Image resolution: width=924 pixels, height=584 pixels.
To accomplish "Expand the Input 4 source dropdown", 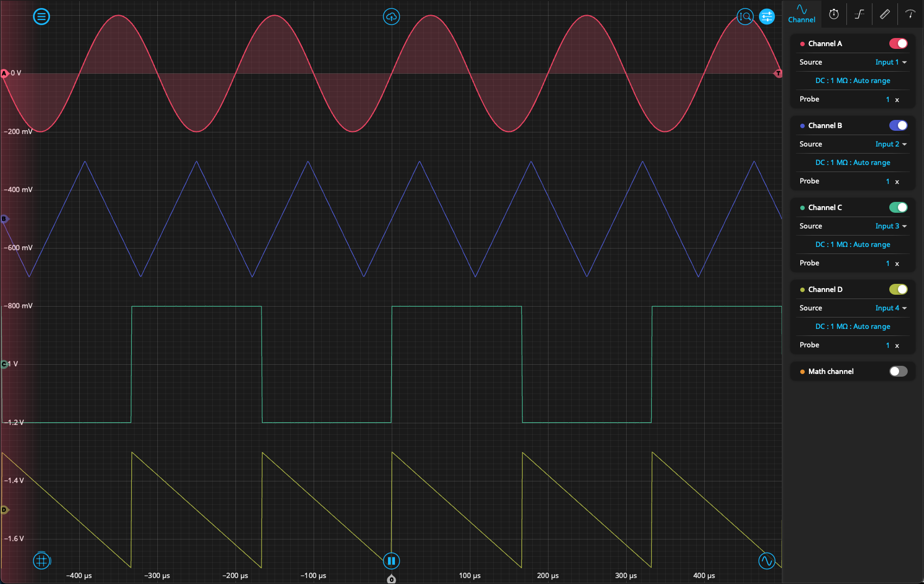I will coord(890,308).
